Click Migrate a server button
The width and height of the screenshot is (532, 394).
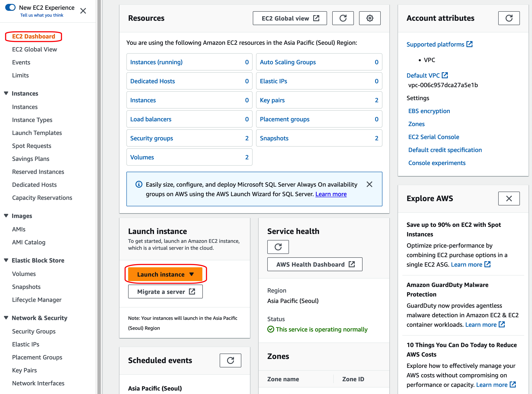[x=165, y=292]
